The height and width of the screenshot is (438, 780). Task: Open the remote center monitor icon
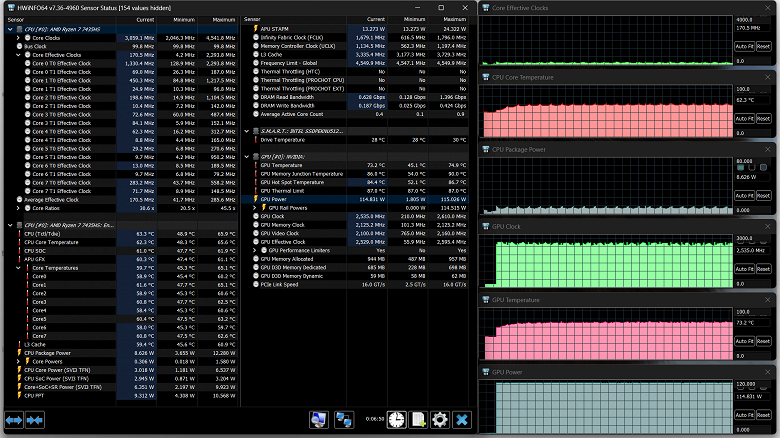[x=318, y=420]
